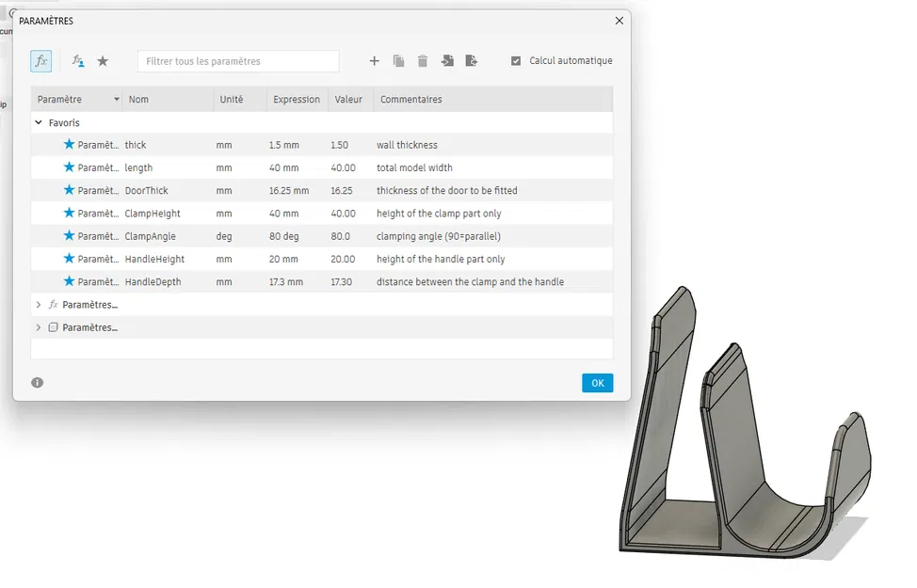The width and height of the screenshot is (917, 588).
Task: Click the Filtrer tous les paramètres field
Action: pos(238,61)
